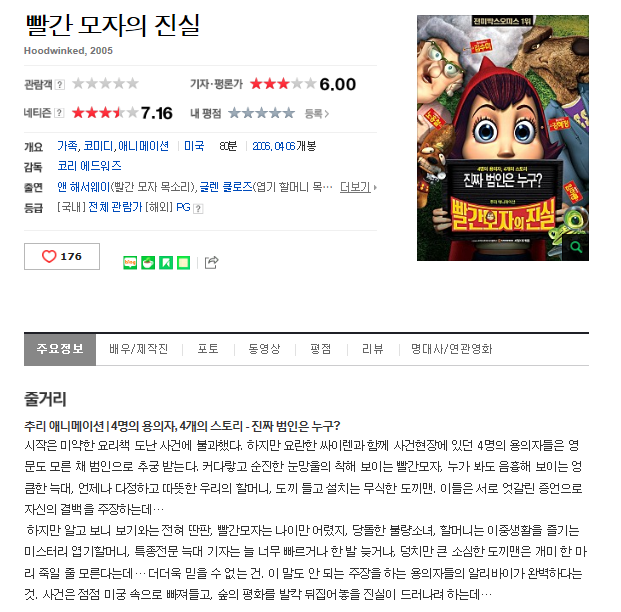Click the green square memo share icon
The width and height of the screenshot is (621, 612).
(x=183, y=263)
